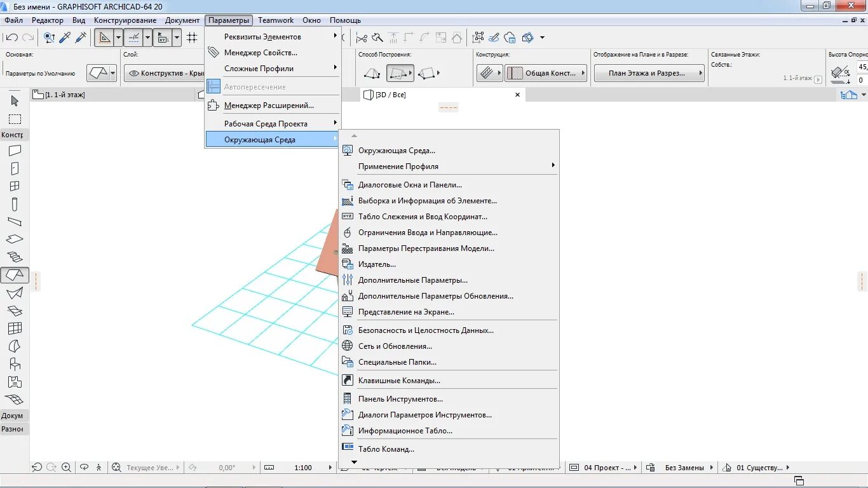Image resolution: width=868 pixels, height=488 pixels.
Task: Expand Применение Профиля submenu
Action: [449, 166]
